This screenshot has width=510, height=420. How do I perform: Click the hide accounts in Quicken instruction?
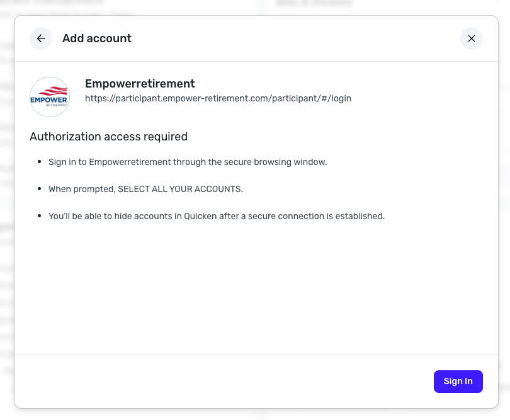[216, 216]
